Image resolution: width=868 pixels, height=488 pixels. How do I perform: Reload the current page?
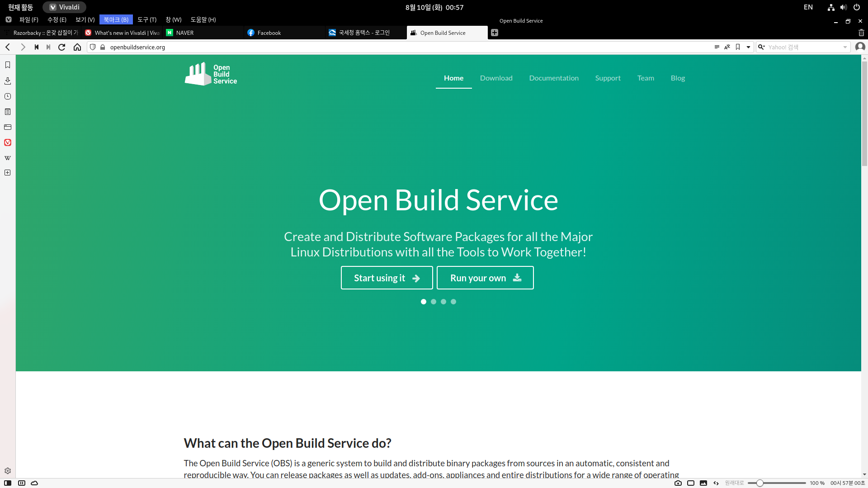[x=62, y=47]
